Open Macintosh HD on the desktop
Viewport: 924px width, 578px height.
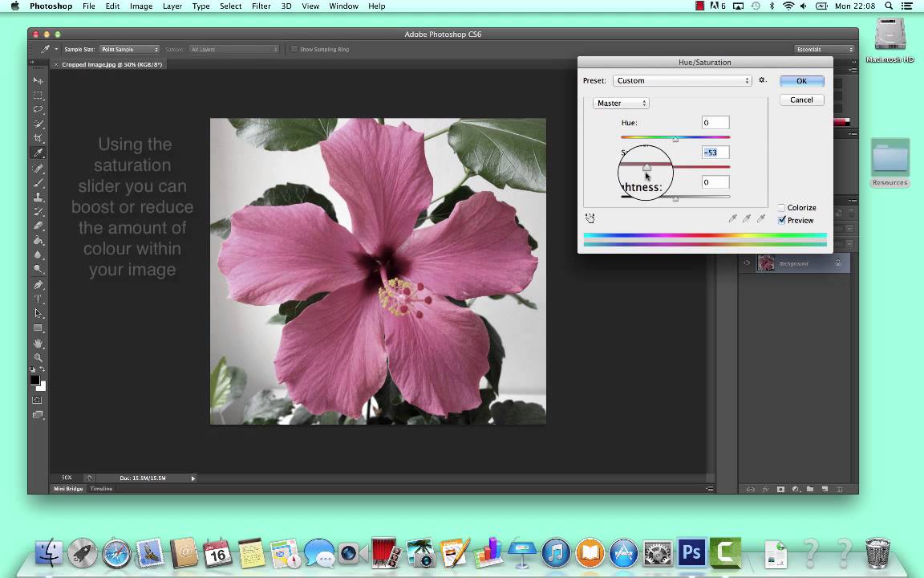[890, 40]
